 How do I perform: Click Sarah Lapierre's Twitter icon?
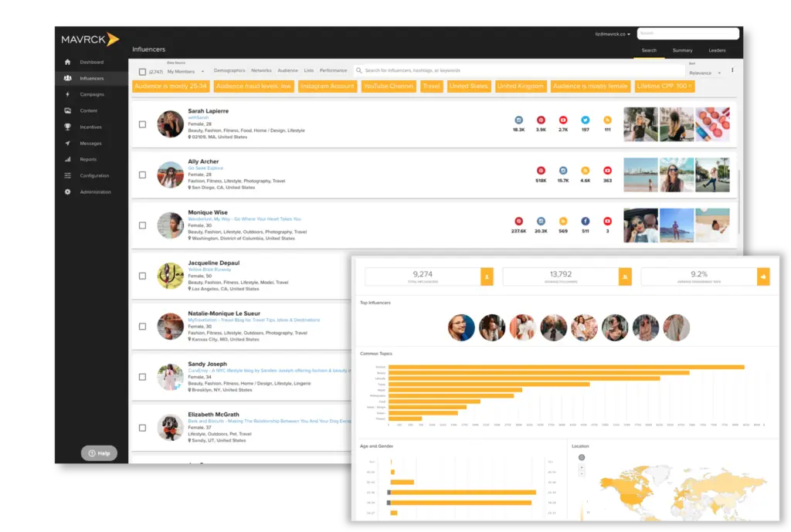[585, 120]
